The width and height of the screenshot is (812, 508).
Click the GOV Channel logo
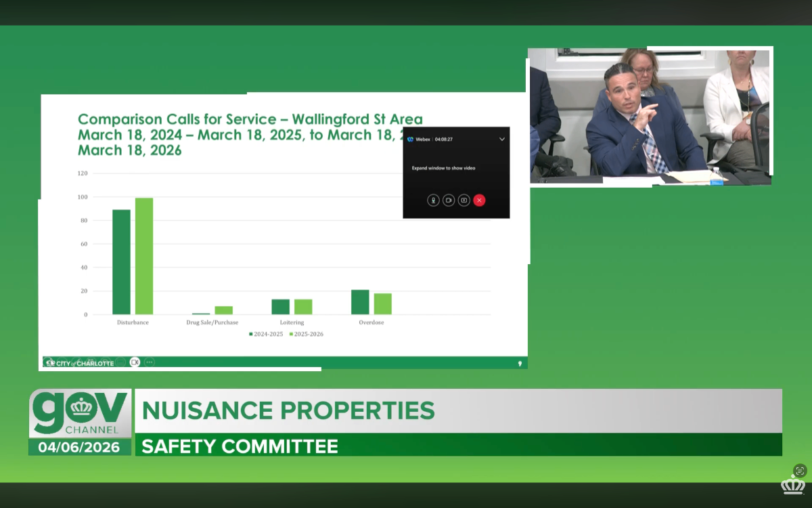click(x=80, y=413)
